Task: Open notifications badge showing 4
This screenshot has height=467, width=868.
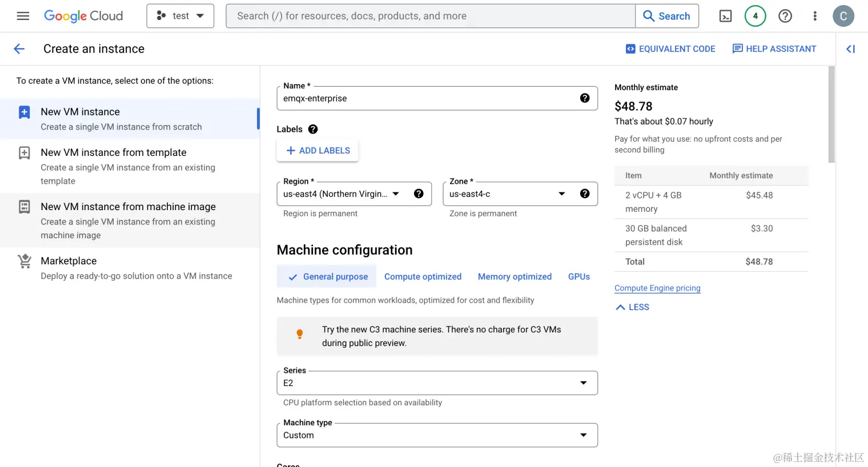Action: tap(755, 16)
